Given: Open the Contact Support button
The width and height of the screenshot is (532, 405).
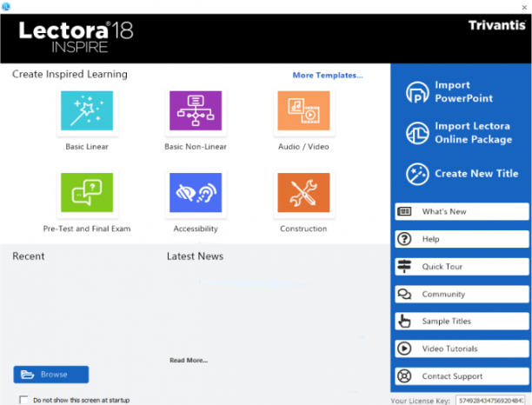Looking at the screenshot, I should 462,376.
